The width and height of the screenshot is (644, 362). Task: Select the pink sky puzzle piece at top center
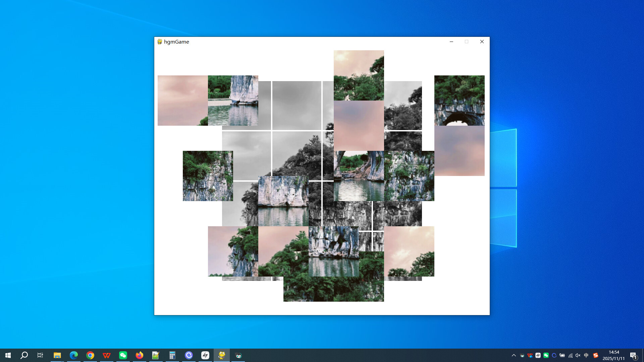tap(359, 75)
